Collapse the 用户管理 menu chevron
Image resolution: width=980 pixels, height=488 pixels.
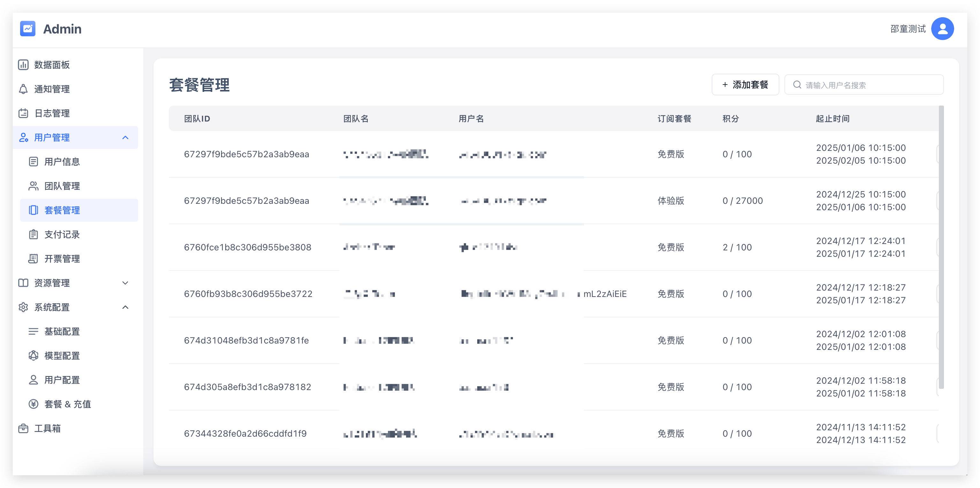click(x=125, y=138)
